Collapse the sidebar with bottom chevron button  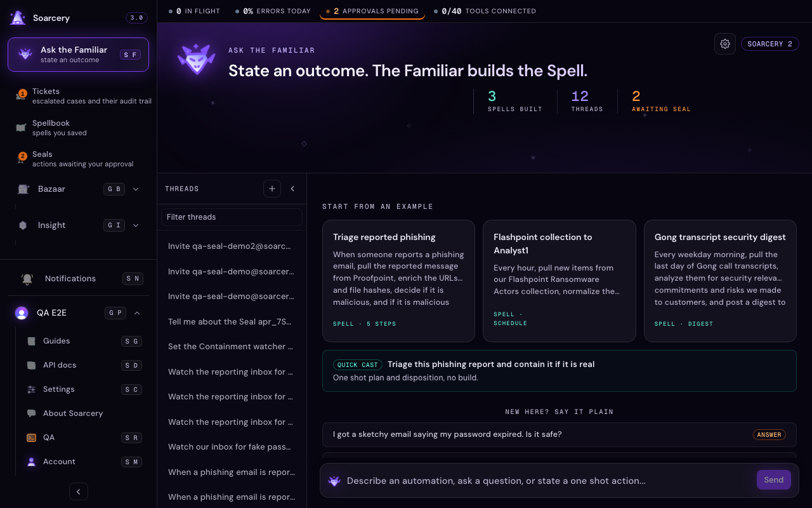click(79, 491)
